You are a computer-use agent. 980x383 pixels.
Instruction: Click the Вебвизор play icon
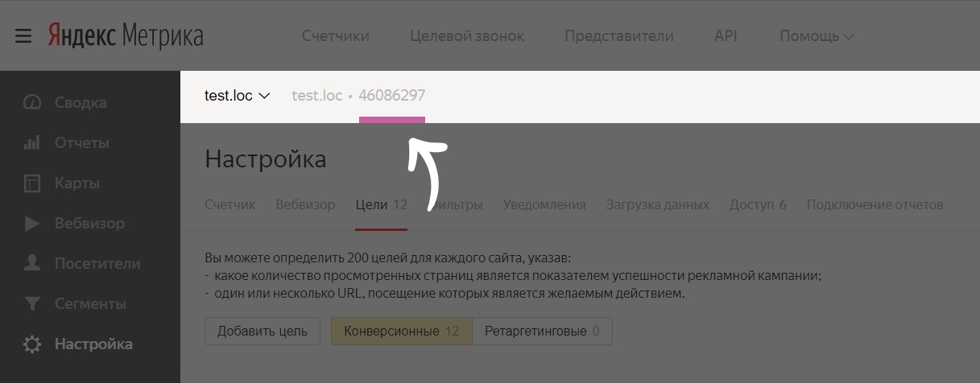[x=32, y=224]
